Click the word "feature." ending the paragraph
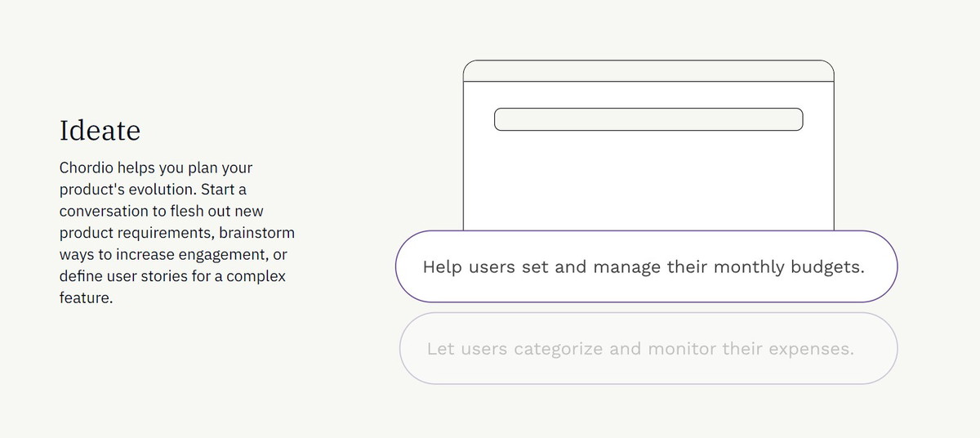Viewport: 980px width, 438px height. tap(86, 297)
